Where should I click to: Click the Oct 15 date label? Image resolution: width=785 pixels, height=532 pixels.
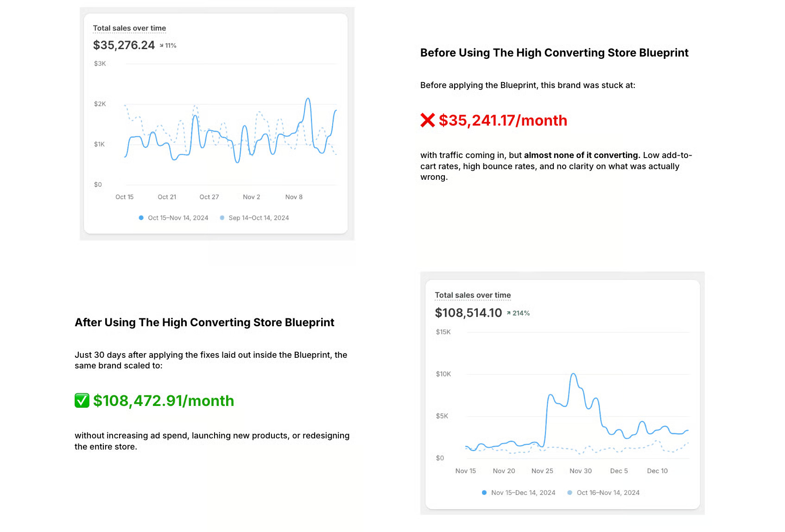[x=125, y=197]
